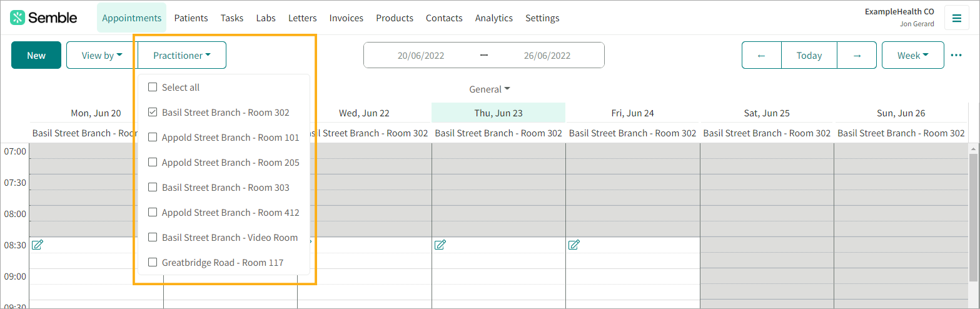The image size is (980, 309).
Task: Create a New appointment
Action: (36, 55)
